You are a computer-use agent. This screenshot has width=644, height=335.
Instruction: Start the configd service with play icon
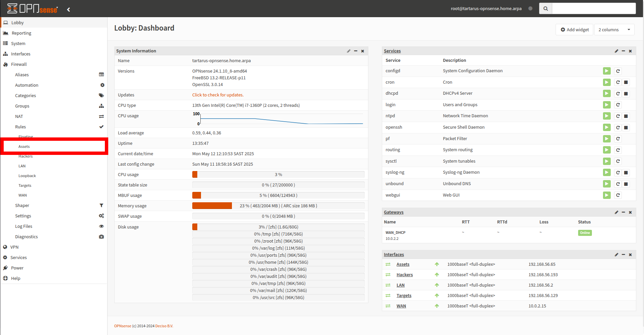(606, 71)
